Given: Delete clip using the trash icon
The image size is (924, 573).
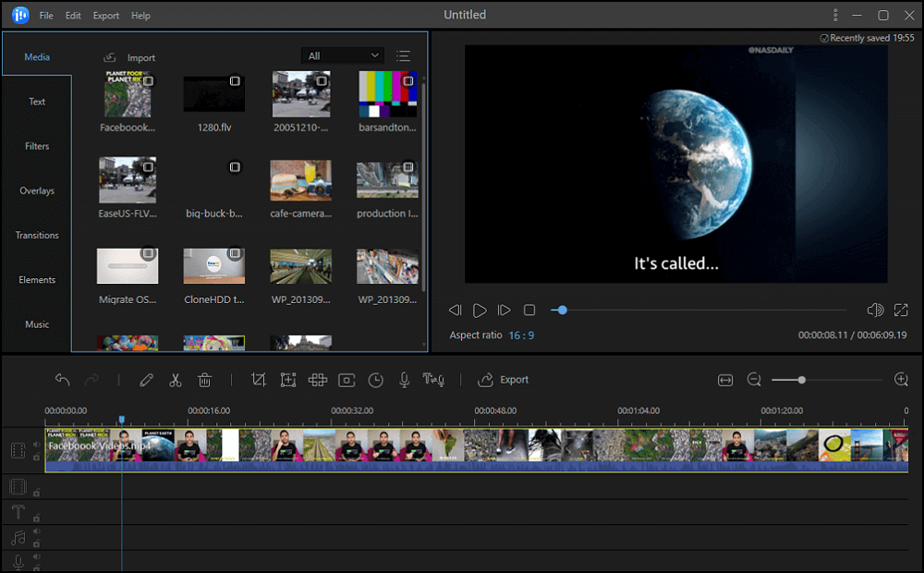Looking at the screenshot, I should 204,380.
